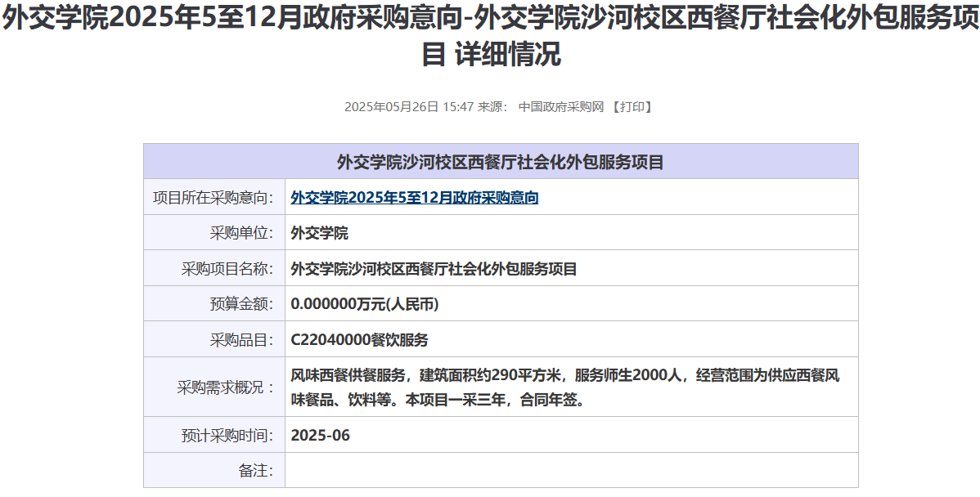Open the 外交学院2025年5至12月政府采购意向 link

tap(414, 198)
